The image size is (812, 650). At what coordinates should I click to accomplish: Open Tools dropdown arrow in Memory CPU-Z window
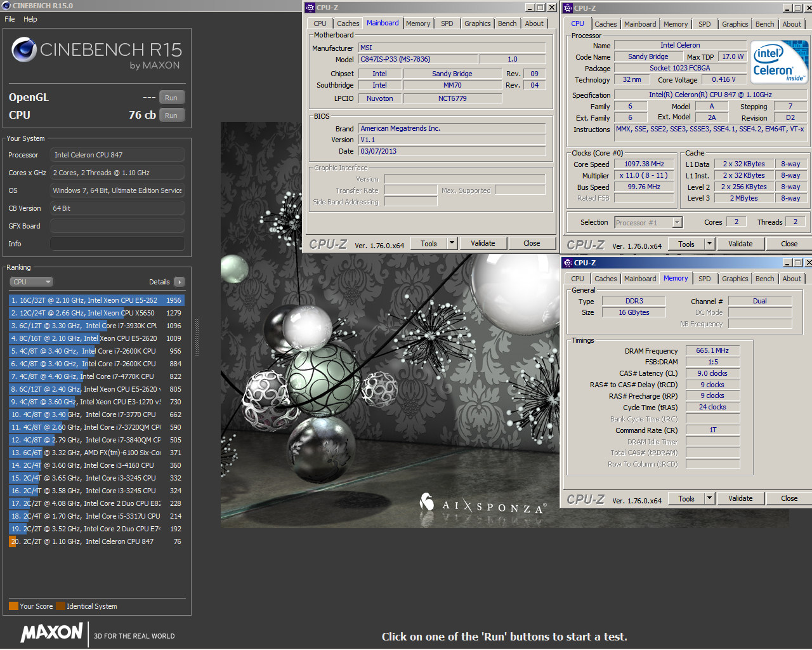[x=709, y=498]
